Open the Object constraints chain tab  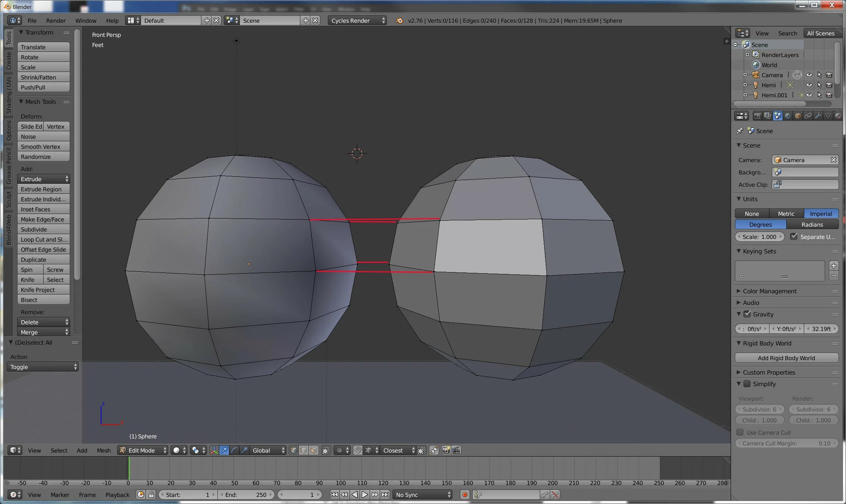(x=808, y=116)
